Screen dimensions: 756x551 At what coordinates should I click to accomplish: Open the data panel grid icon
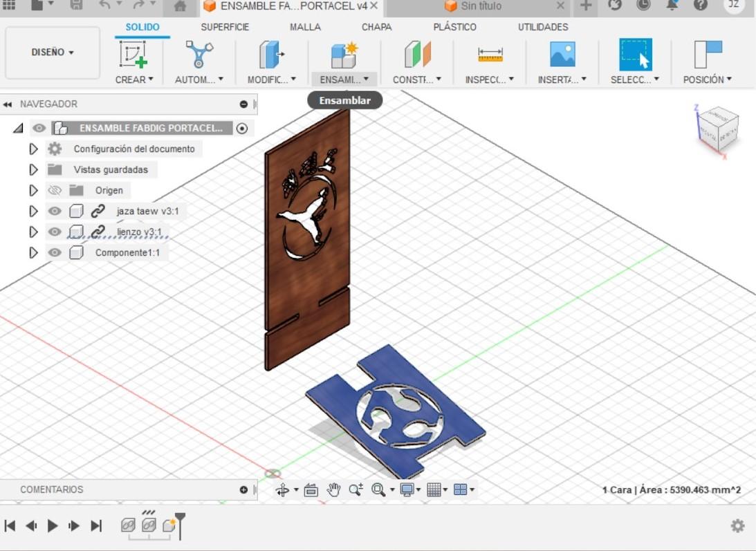(9, 5)
